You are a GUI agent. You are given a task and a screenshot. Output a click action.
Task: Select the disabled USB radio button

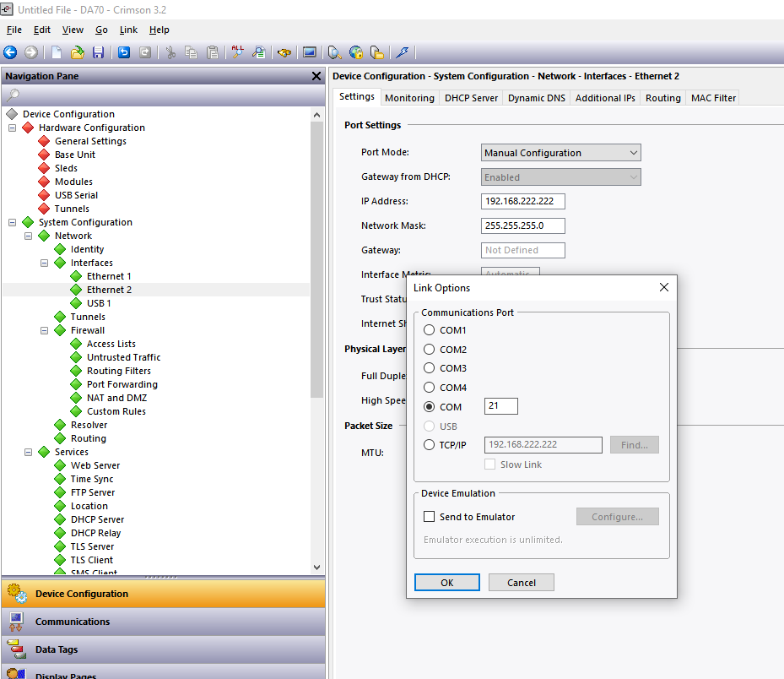429,426
